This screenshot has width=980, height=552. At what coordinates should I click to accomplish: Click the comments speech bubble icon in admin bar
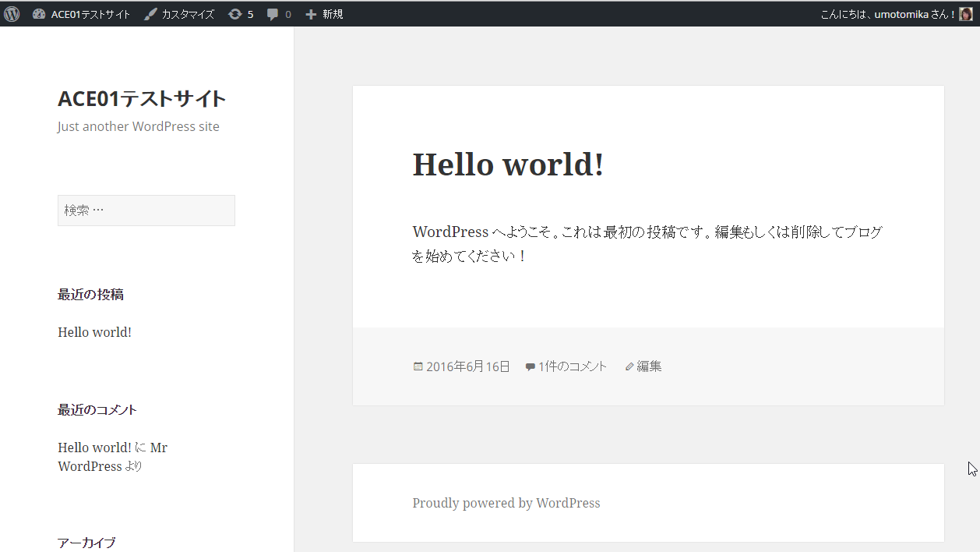coord(273,14)
